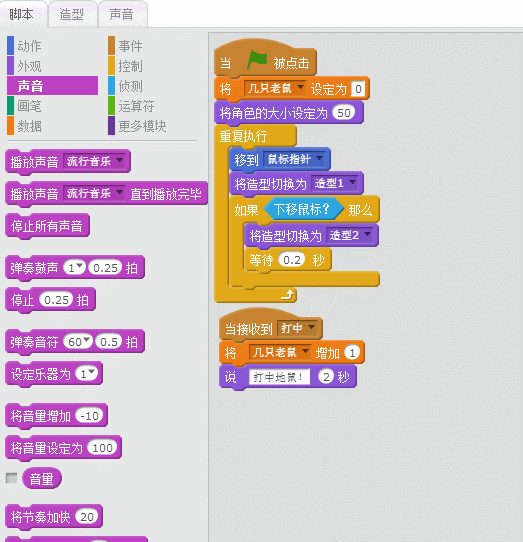
Task: Open the 鼠标指针 dropdown in 移到 block
Action: point(295,159)
